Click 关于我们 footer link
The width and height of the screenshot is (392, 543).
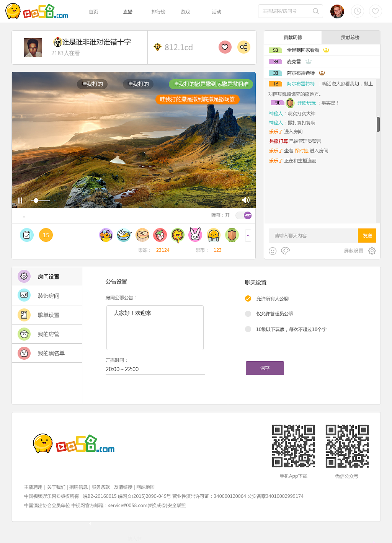coord(56,487)
